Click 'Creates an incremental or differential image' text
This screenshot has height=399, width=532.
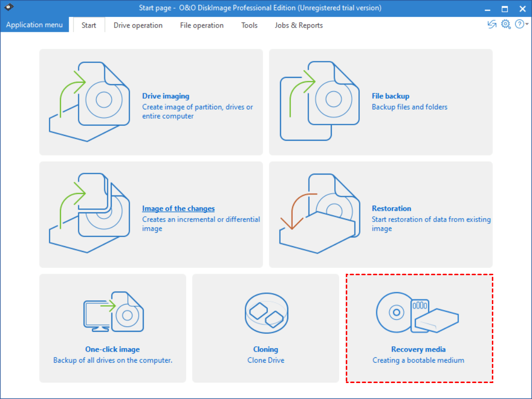coord(201,224)
